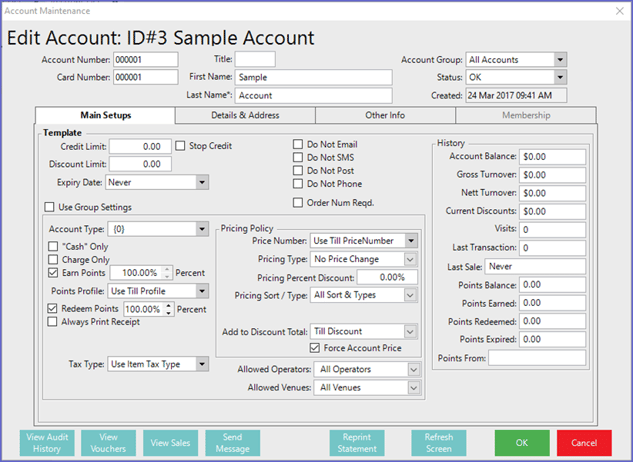
Task: Click the View Sales button
Action: tap(171, 443)
